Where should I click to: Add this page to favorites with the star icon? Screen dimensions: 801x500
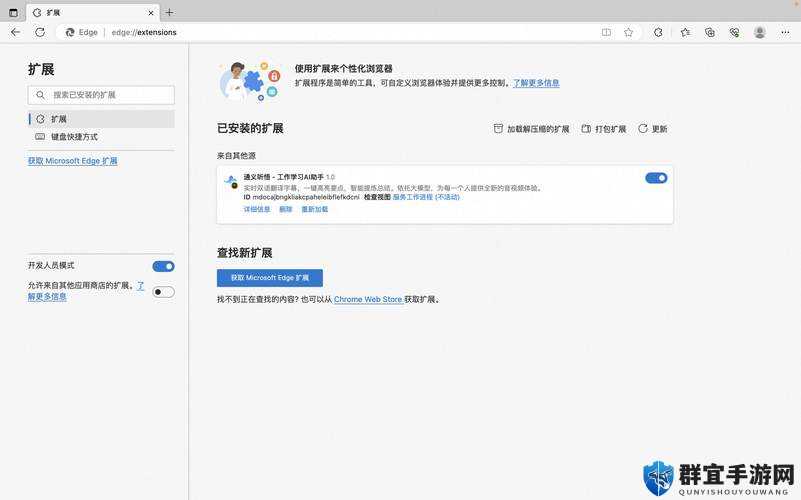pyautogui.click(x=628, y=32)
